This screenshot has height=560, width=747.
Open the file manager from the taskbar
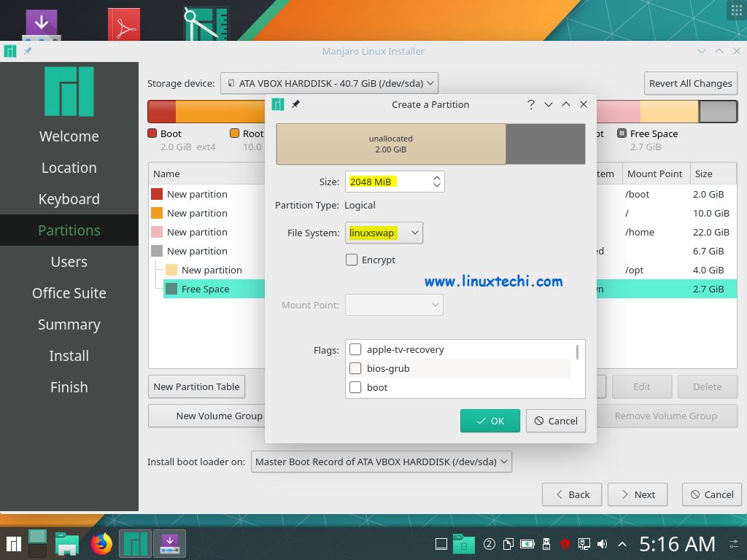point(68,543)
